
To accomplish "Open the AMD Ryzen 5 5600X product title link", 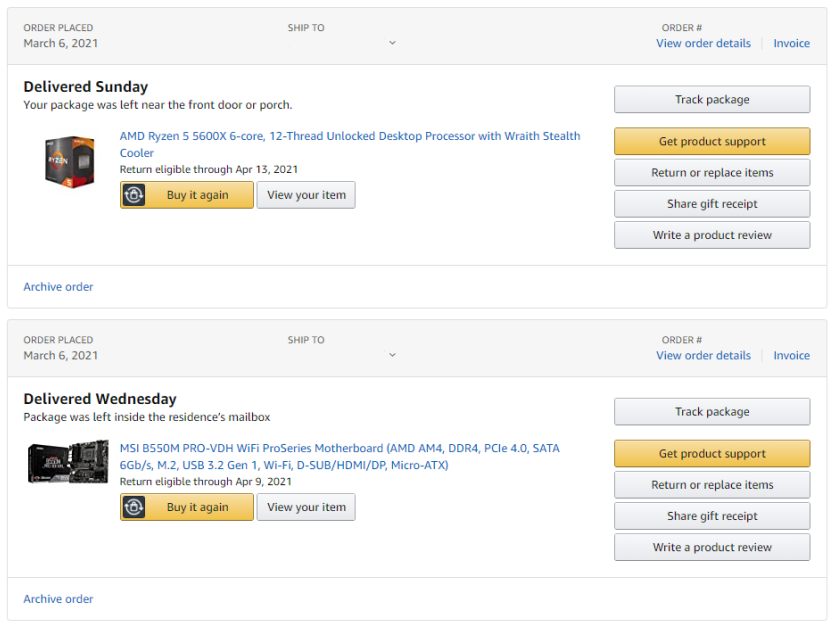I will point(350,145).
